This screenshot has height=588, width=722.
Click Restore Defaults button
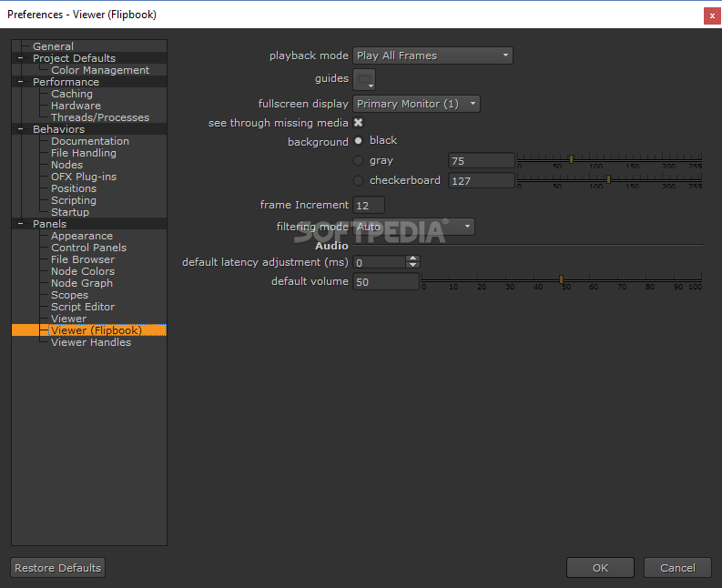coord(58,568)
